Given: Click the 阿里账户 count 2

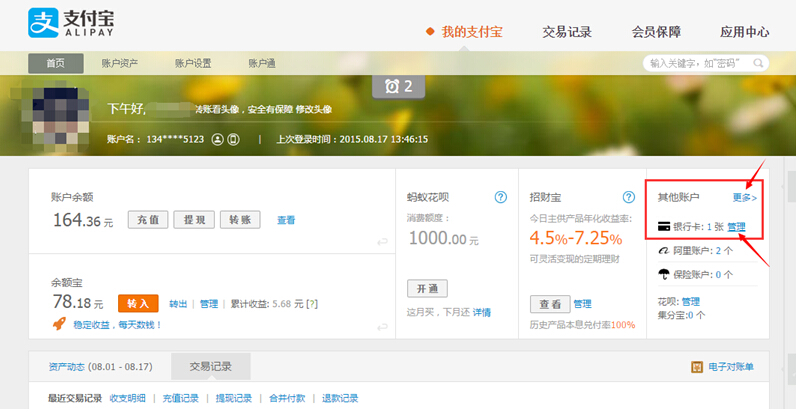Looking at the screenshot, I should pos(718,250).
